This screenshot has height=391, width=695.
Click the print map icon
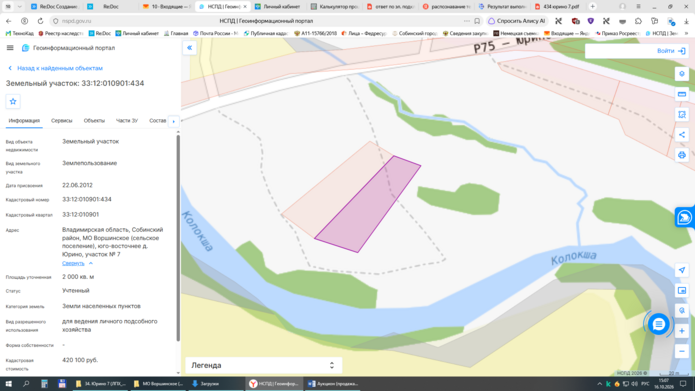tap(682, 155)
